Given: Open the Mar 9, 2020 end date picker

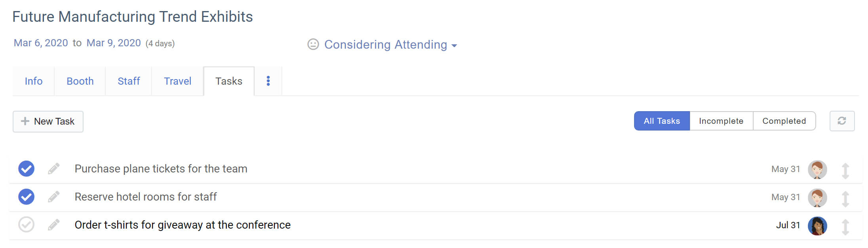Looking at the screenshot, I should coord(114,43).
